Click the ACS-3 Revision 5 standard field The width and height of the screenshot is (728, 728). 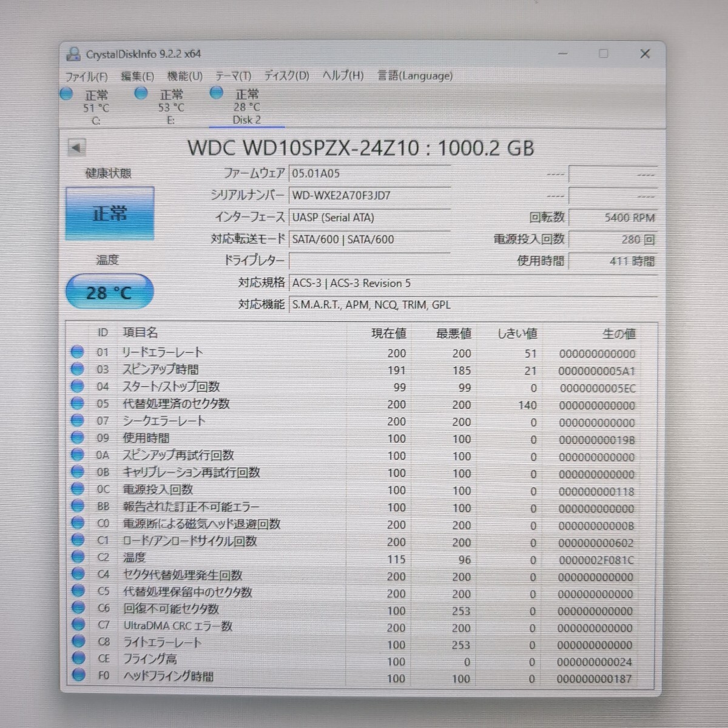tap(473, 283)
